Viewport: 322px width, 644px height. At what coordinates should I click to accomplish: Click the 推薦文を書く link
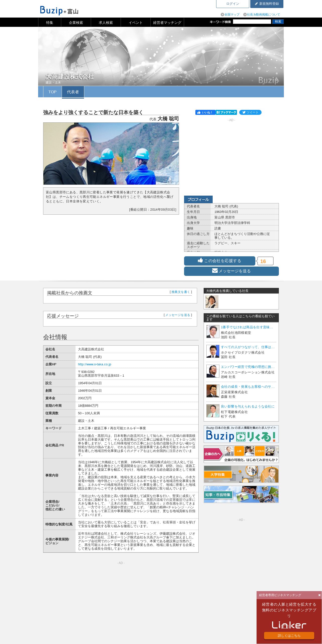(181, 292)
